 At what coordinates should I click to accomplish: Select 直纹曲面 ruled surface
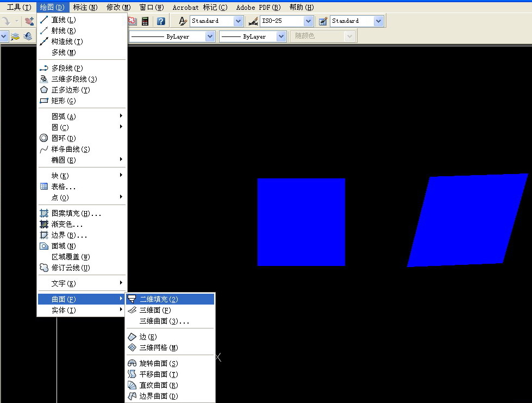coord(170,385)
